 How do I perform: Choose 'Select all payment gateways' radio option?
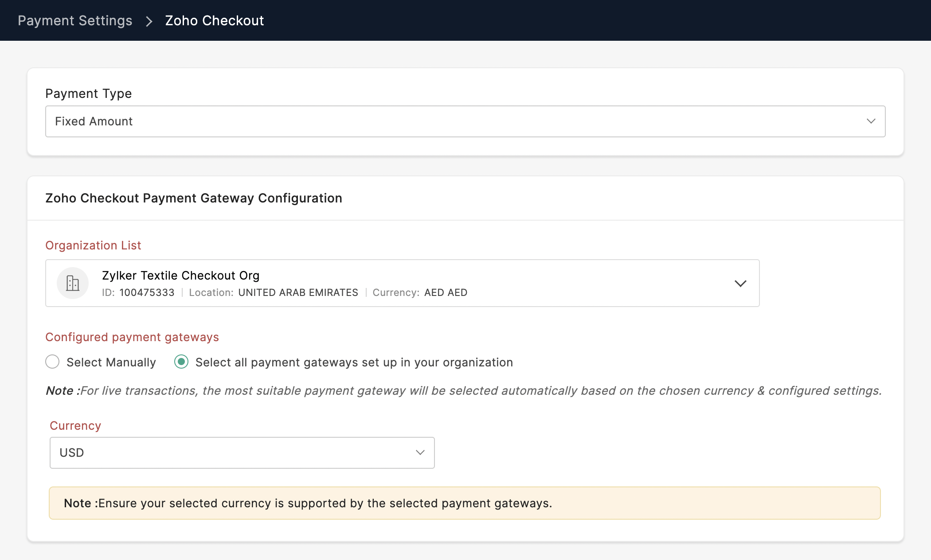point(181,362)
